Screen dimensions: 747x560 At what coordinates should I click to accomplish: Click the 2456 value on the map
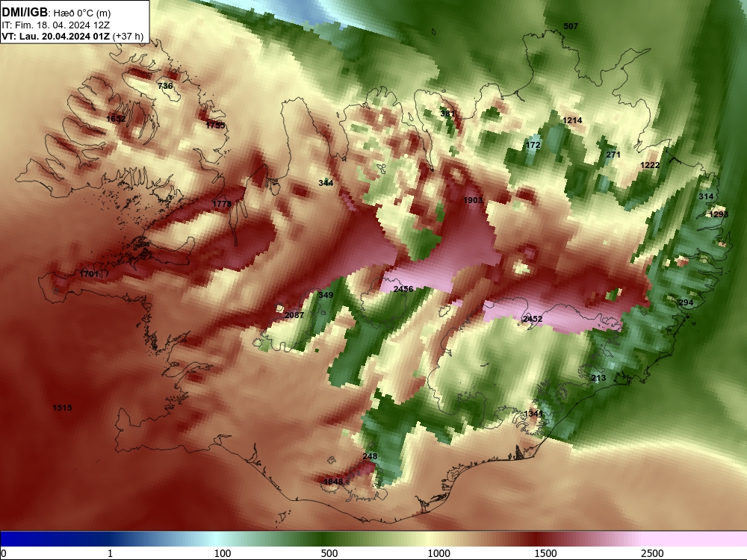tap(403, 288)
